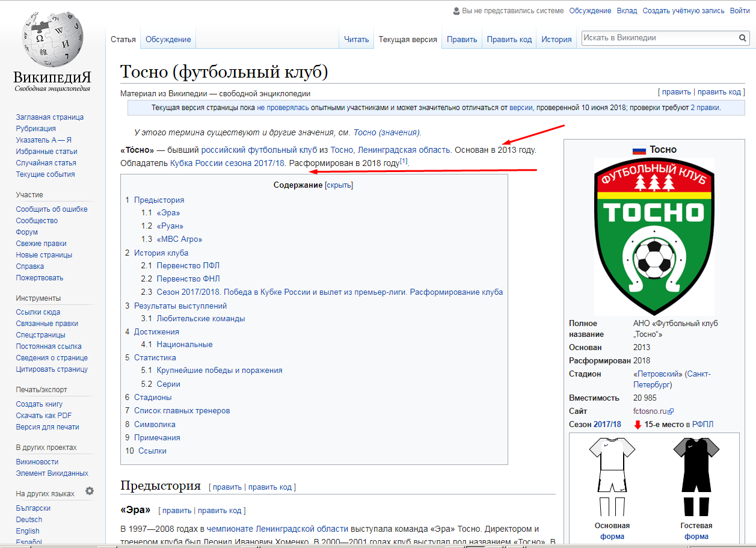Go to contents item 1 Предыстория
Image resolution: width=756 pixels, height=548 pixels.
coord(155,200)
